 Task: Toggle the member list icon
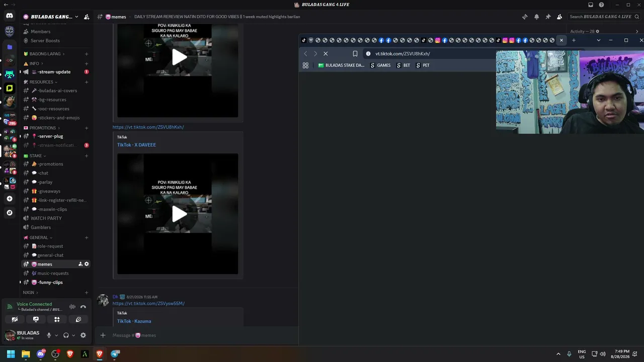coord(559,17)
